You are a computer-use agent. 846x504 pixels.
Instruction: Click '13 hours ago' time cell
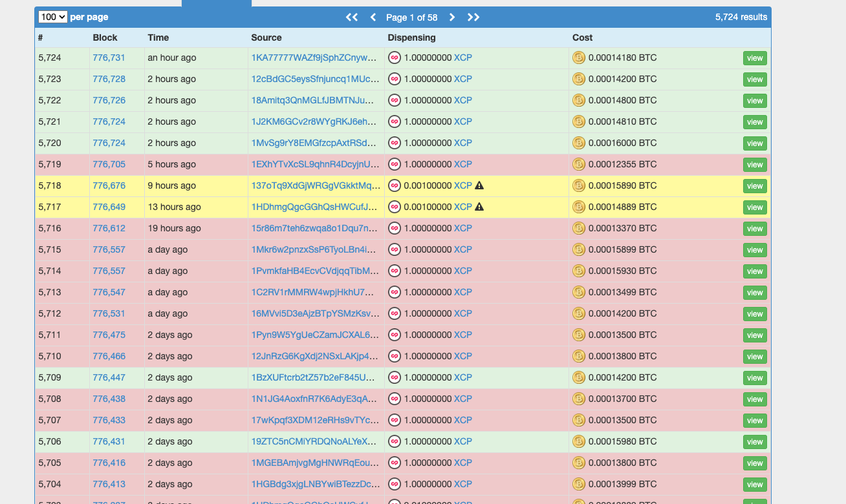click(x=174, y=207)
